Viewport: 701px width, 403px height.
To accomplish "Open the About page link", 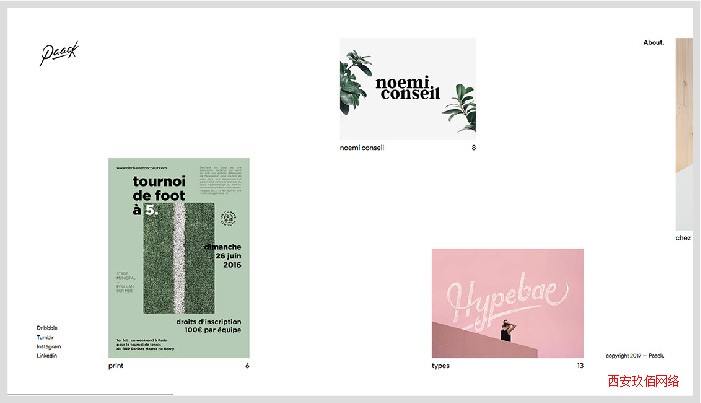I will tap(654, 43).
